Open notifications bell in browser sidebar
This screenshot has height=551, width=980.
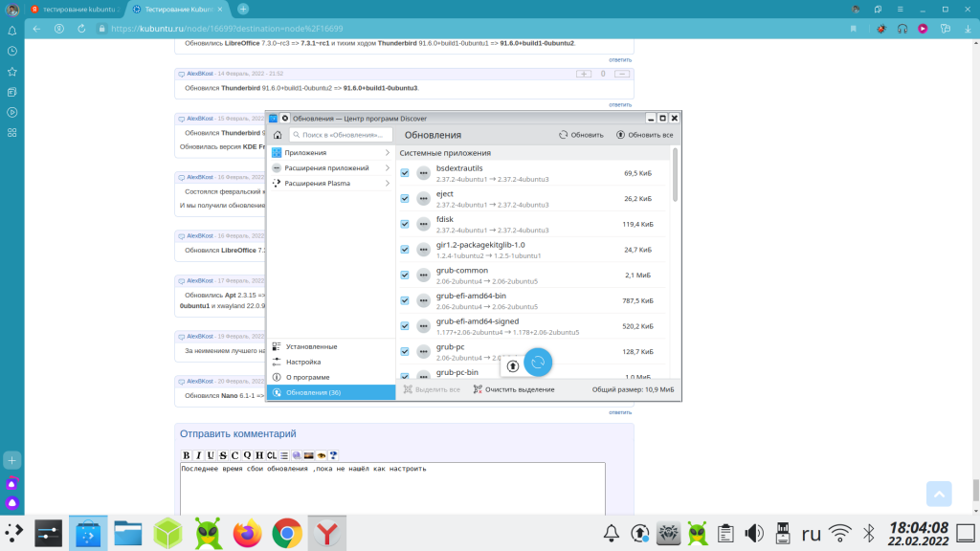point(11,31)
